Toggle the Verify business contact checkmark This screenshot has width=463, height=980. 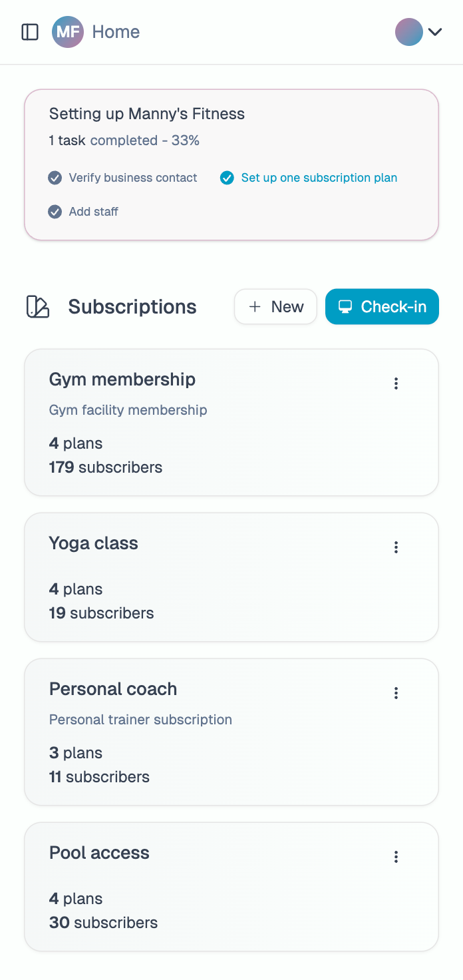pyautogui.click(x=54, y=178)
